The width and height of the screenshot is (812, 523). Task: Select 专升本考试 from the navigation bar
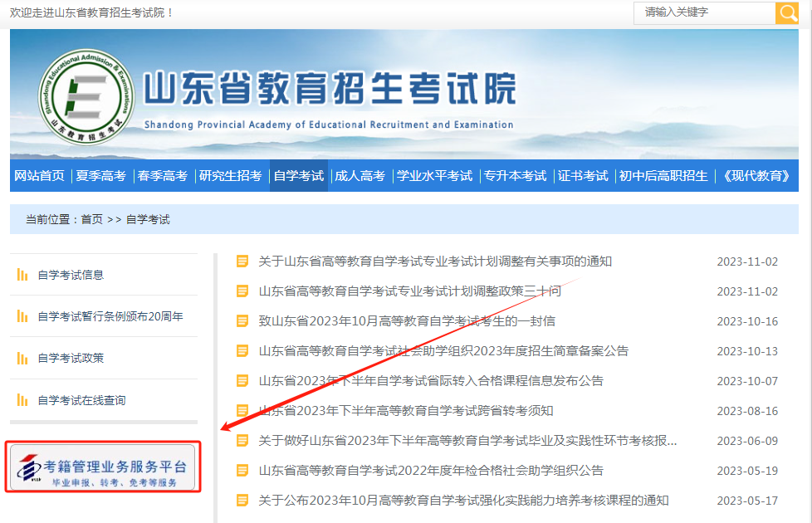516,176
